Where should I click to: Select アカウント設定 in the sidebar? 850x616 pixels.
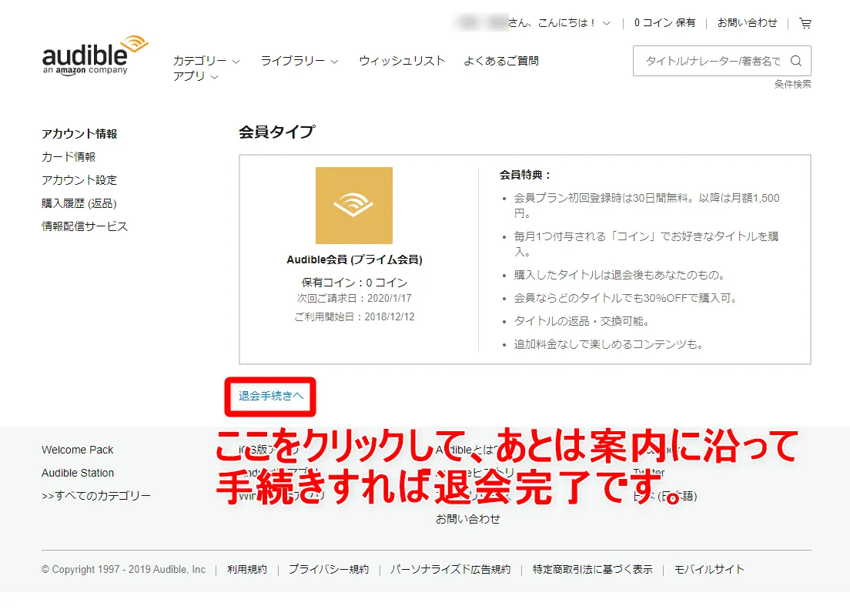(x=79, y=180)
